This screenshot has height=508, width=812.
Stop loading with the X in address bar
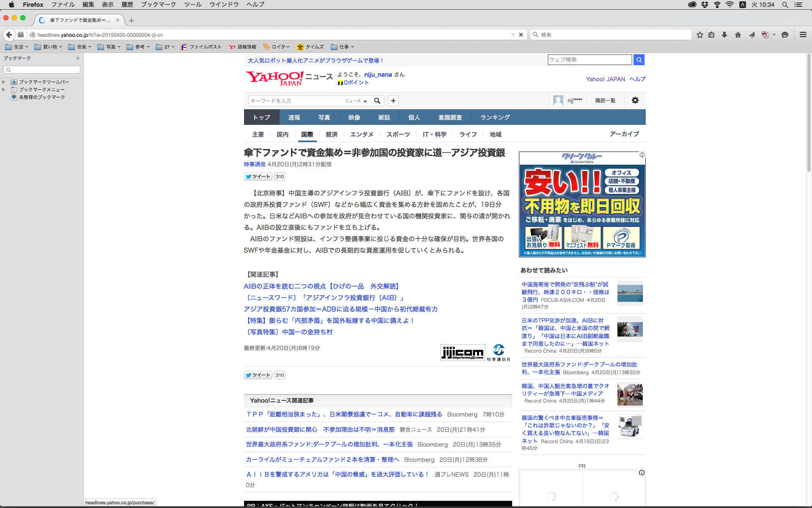(521, 35)
